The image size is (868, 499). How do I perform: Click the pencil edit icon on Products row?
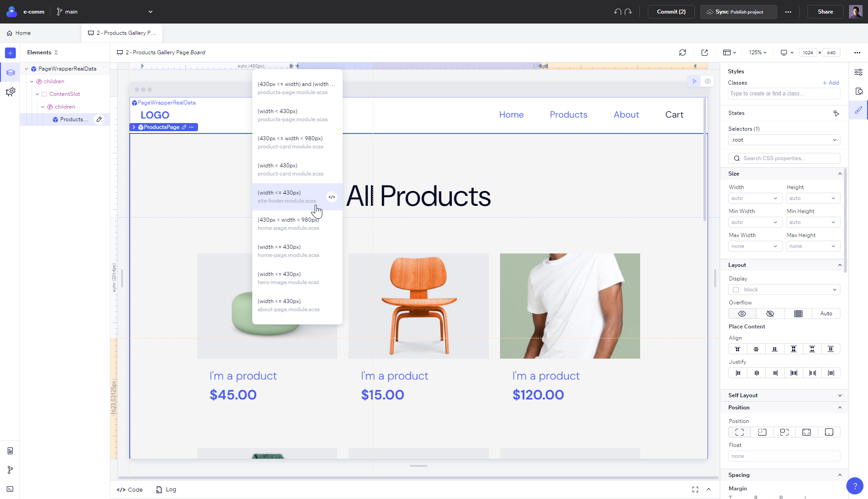click(x=99, y=119)
